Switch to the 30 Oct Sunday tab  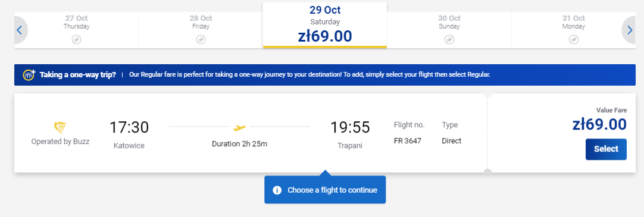[x=449, y=30]
